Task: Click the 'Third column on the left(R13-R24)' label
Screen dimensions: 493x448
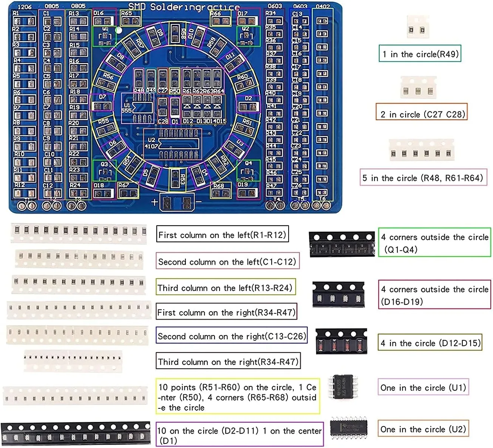Action: pos(226,287)
